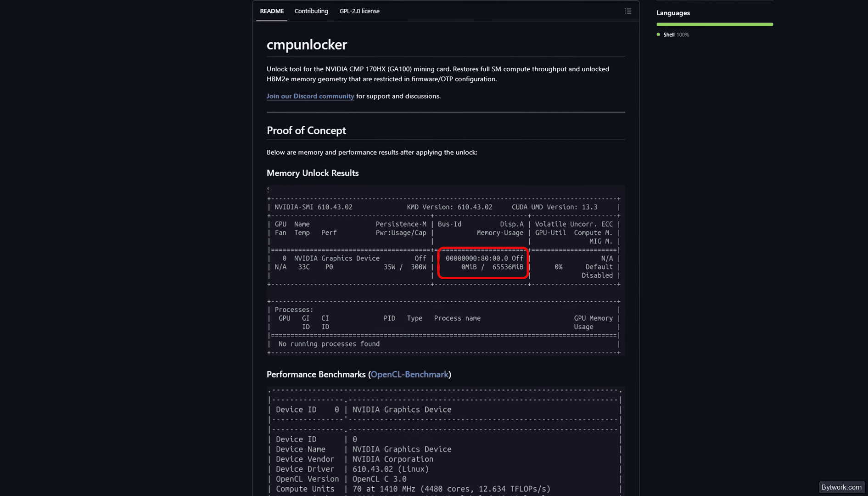868x496 pixels.
Task: Select the NVIDIA-SMI 610.43.02 text
Action: pos(314,207)
